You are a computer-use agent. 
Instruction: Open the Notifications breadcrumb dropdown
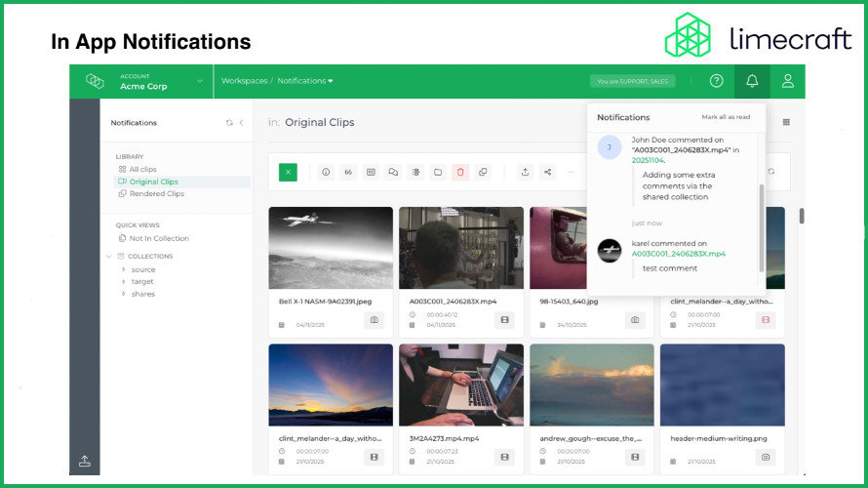click(305, 81)
